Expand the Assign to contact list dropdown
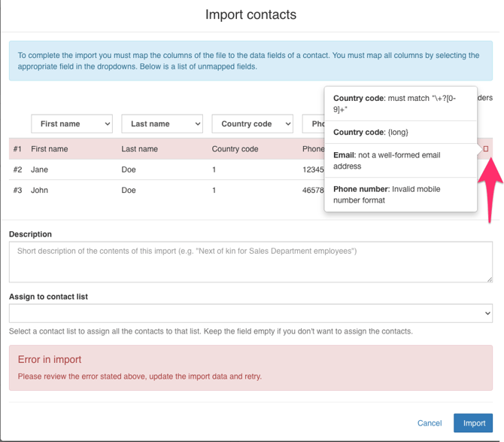 [x=250, y=313]
